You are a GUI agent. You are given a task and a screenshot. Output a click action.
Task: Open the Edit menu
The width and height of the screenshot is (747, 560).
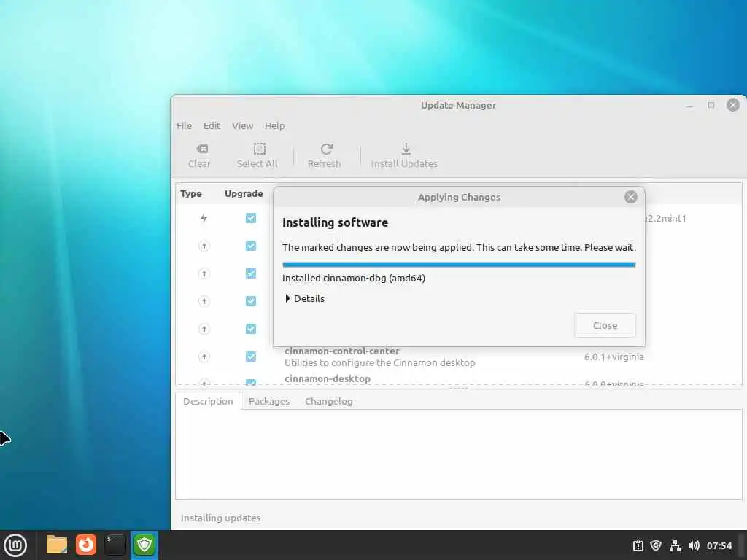pos(212,125)
